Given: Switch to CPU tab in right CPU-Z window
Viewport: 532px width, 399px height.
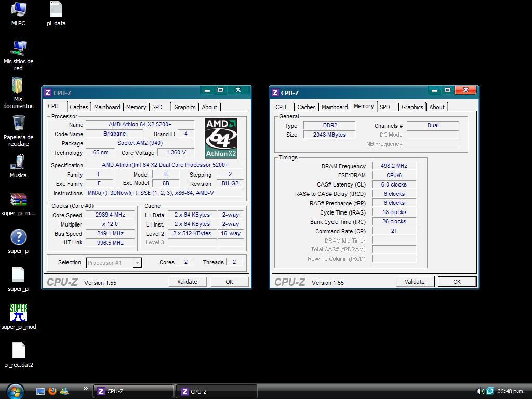Looking at the screenshot, I should (281, 107).
